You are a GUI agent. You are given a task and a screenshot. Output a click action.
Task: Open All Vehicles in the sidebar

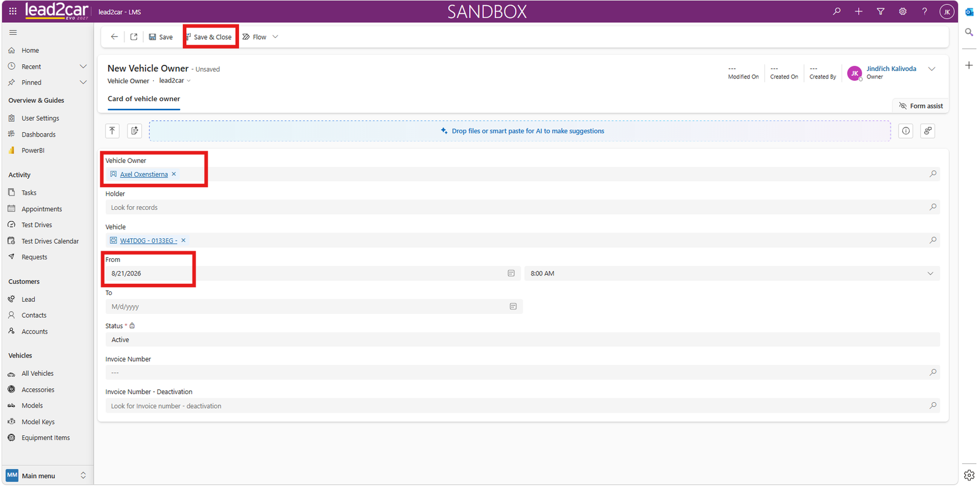pyautogui.click(x=37, y=373)
